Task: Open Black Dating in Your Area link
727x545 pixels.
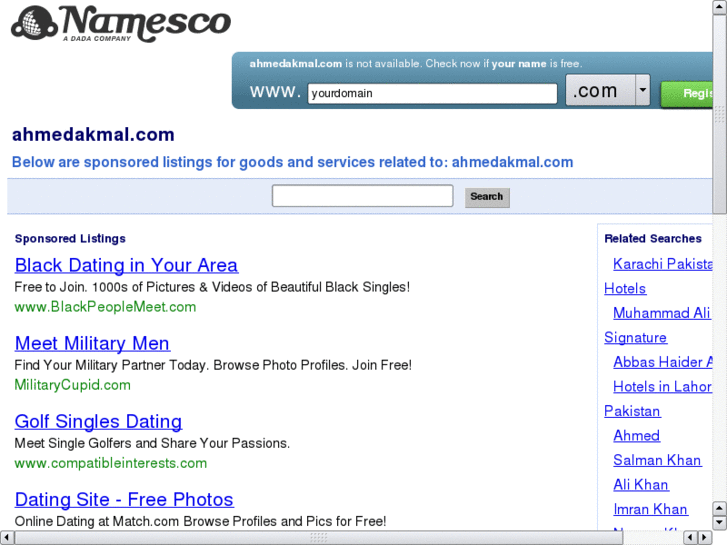Action: pyautogui.click(x=126, y=265)
